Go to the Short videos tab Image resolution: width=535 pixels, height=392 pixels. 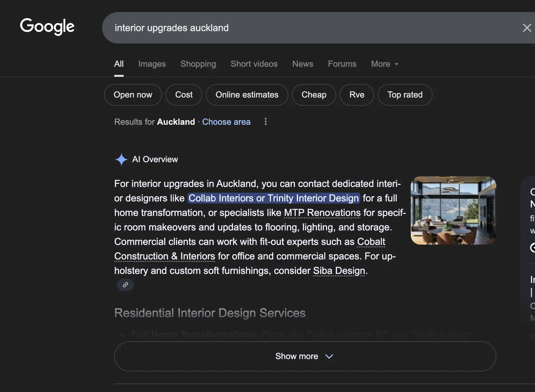pyautogui.click(x=254, y=64)
